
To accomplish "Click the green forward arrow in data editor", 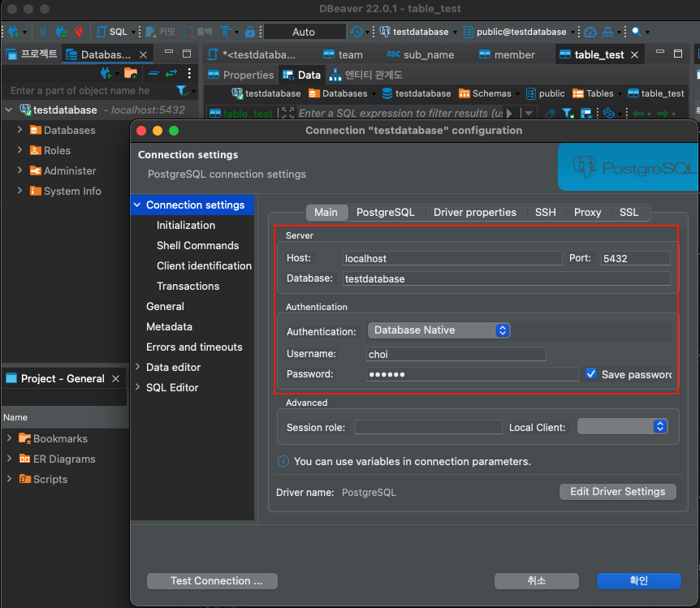I will [x=663, y=114].
